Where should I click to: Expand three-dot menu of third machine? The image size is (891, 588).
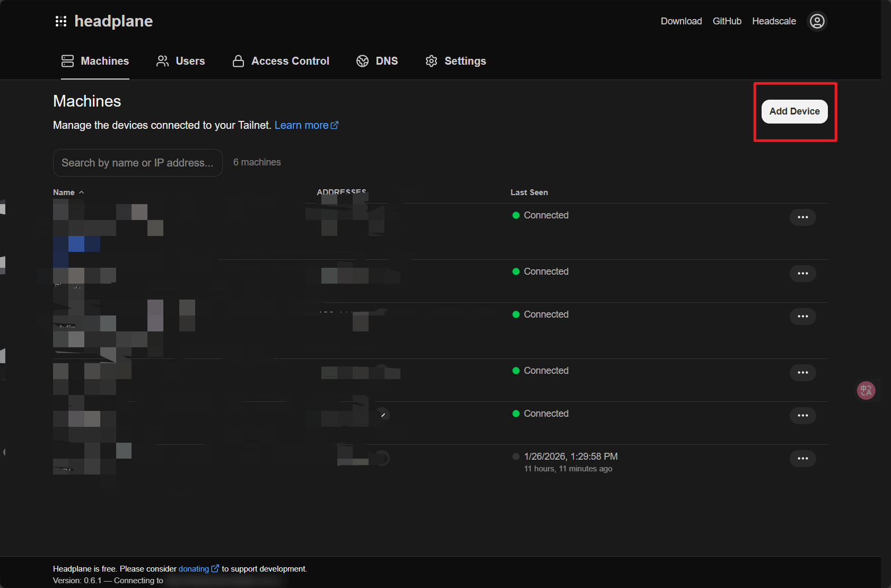coord(802,317)
